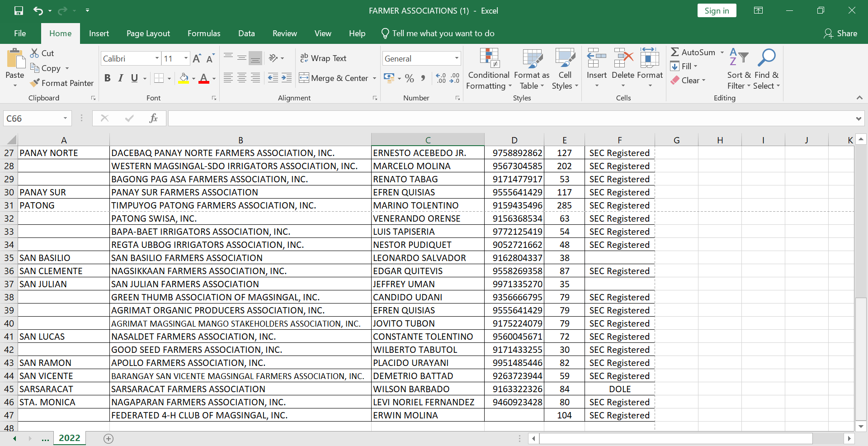Open Conditional Formatting icon

(x=489, y=57)
